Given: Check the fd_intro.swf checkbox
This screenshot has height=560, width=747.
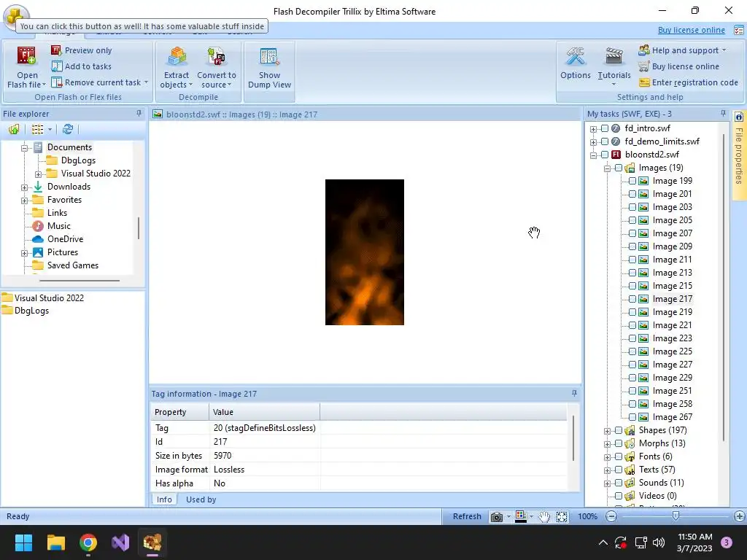Looking at the screenshot, I should [605, 128].
